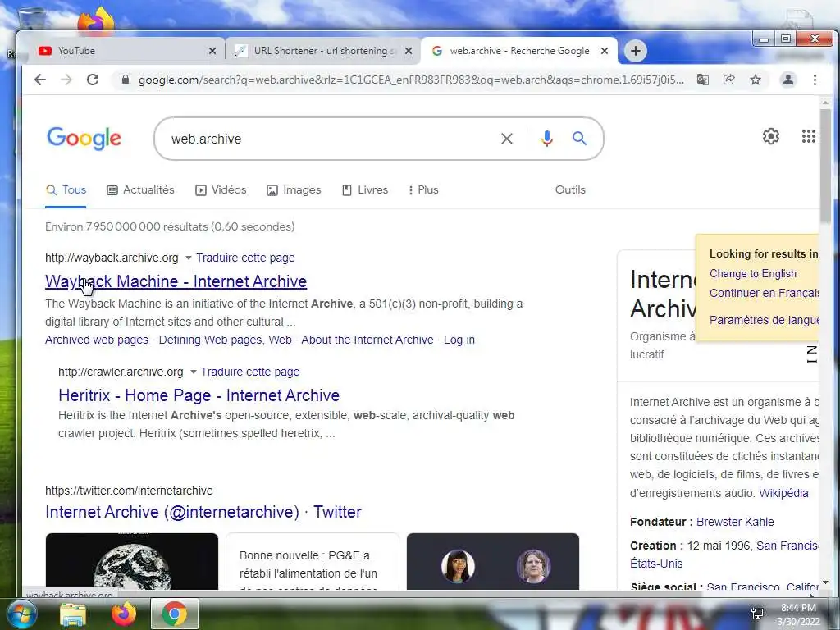The height and width of the screenshot is (630, 840).
Task: Open the Chrome profile avatar
Action: [788, 80]
